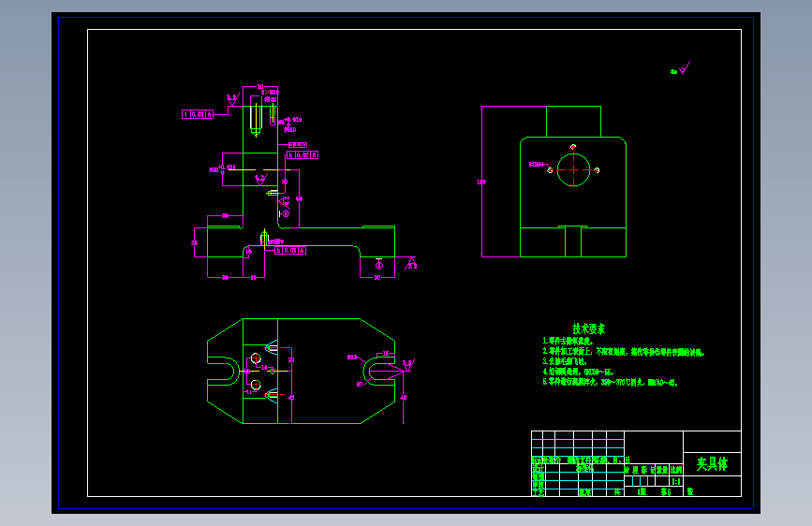Select the "0.02 B" feature control frame

[x=303, y=154]
